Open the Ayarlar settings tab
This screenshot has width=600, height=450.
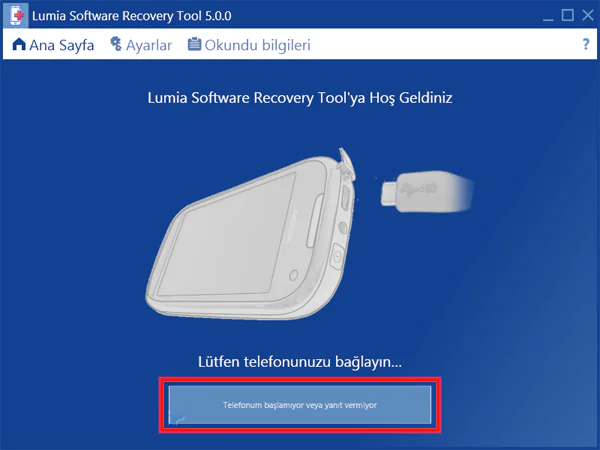(x=141, y=45)
